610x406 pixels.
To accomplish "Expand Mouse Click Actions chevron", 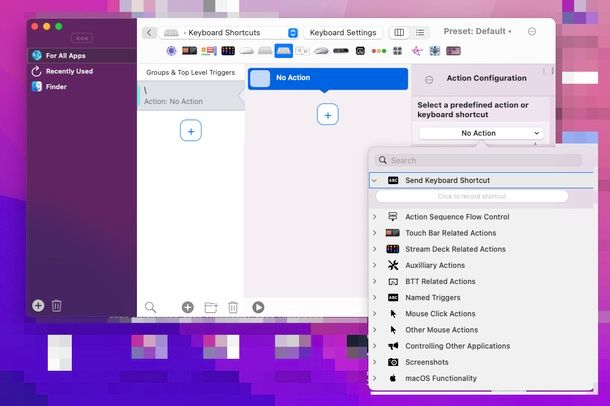I will [x=375, y=313].
